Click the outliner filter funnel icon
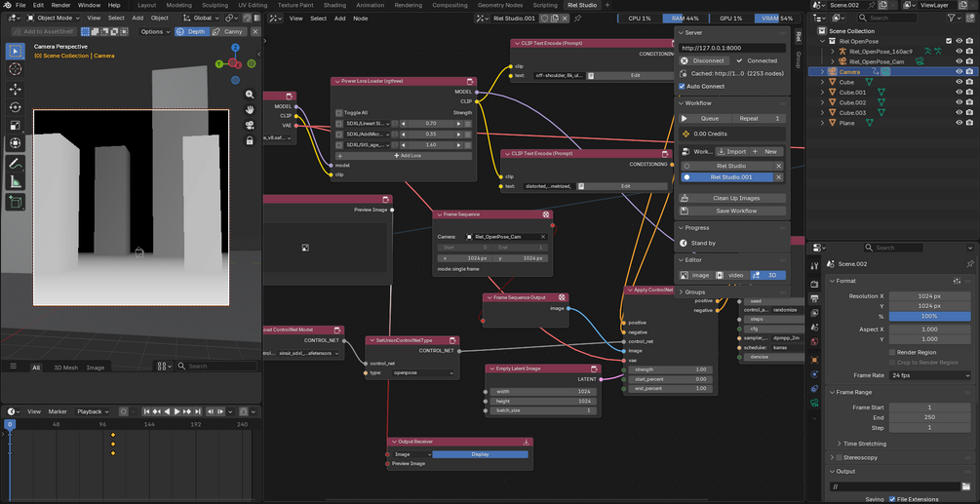Screen dimensions: 980x504 pos(952,19)
